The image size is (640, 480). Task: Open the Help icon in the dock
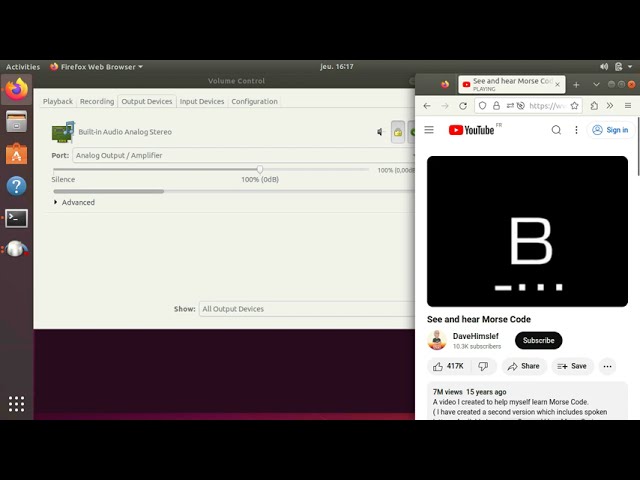point(16,186)
